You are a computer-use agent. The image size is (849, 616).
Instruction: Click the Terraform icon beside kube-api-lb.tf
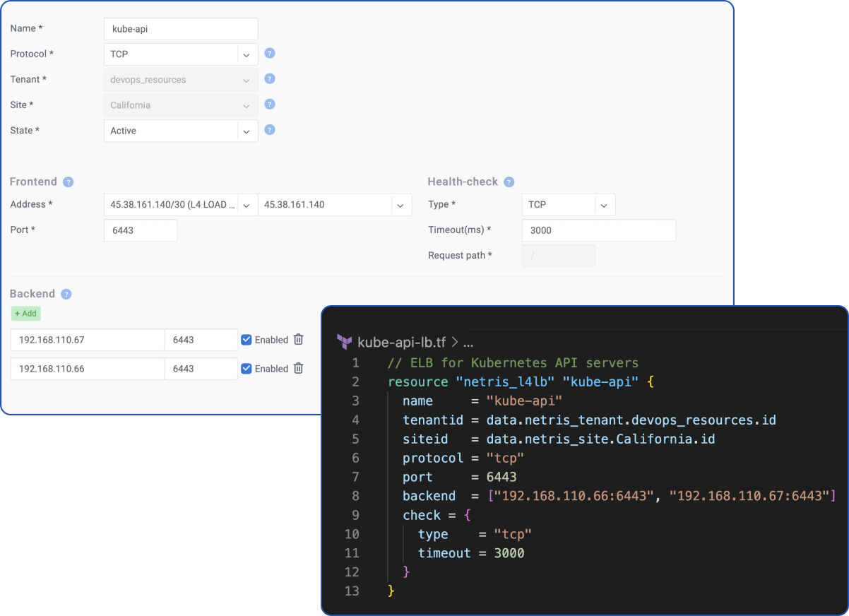tap(345, 342)
